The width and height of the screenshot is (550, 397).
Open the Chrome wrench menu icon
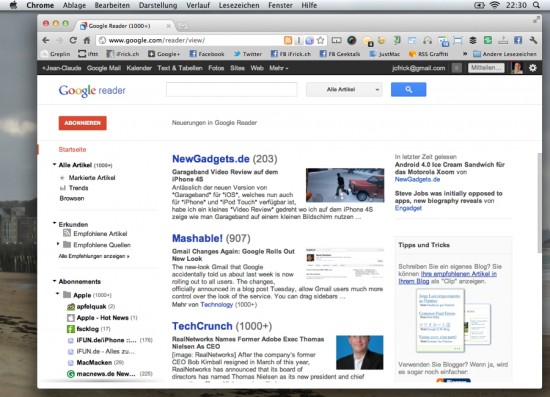pyautogui.click(x=533, y=40)
